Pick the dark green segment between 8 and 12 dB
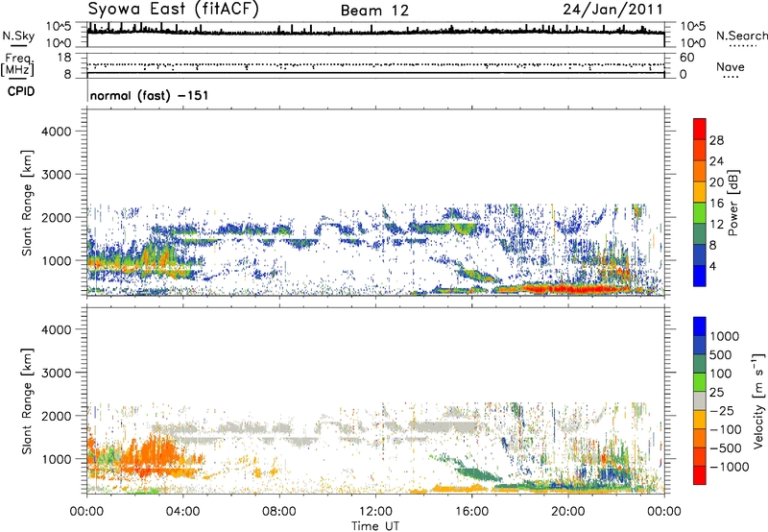 pos(700,234)
